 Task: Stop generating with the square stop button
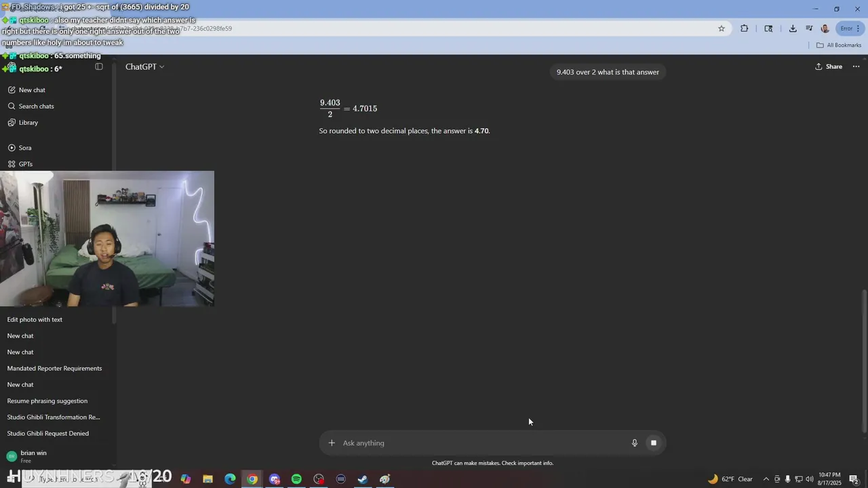click(x=654, y=443)
